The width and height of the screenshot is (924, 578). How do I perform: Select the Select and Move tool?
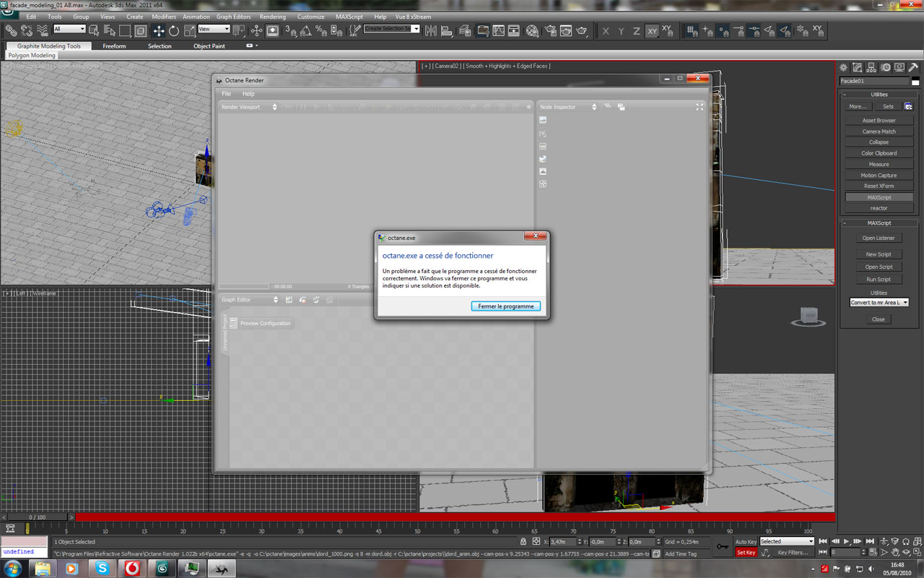tap(158, 30)
